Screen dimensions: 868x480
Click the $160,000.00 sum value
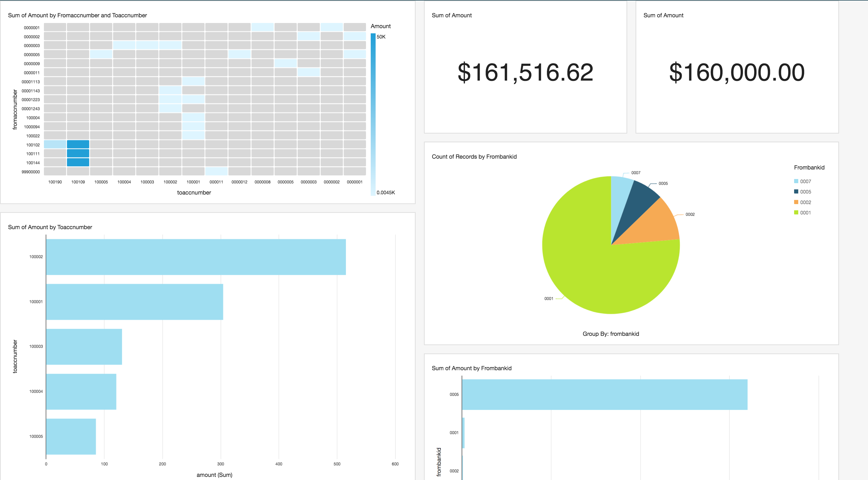click(737, 73)
